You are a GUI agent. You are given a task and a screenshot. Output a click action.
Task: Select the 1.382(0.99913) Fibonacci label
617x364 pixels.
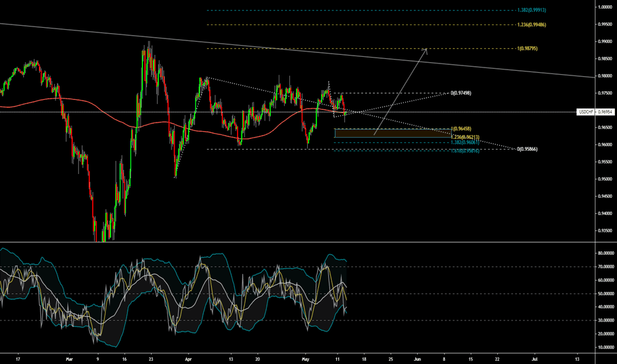point(532,10)
